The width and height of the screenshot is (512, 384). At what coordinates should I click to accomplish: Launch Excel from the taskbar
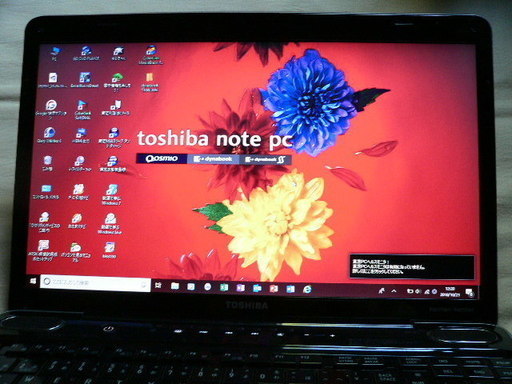[224, 287]
